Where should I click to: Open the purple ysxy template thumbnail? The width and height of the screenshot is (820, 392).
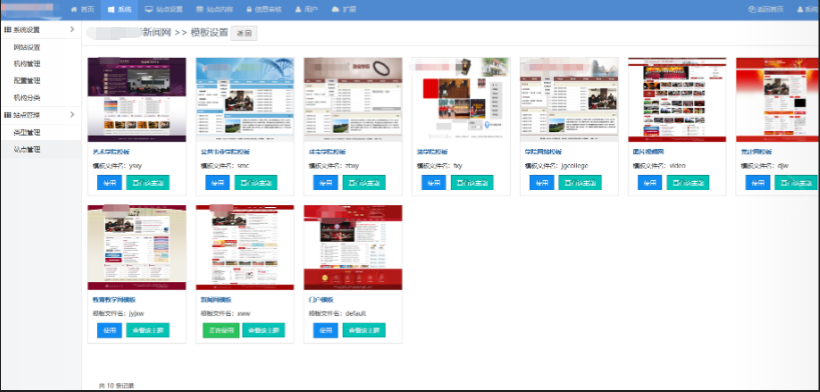pos(137,100)
